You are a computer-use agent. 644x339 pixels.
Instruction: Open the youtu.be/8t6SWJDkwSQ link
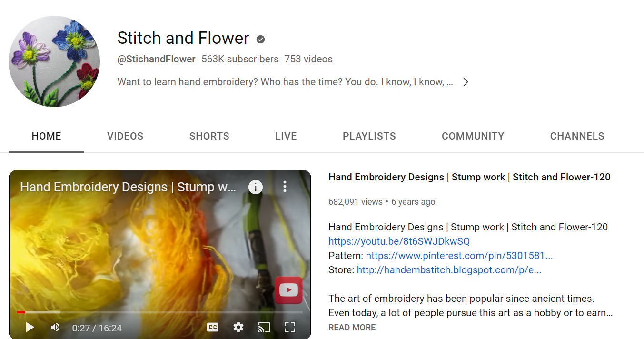point(399,241)
